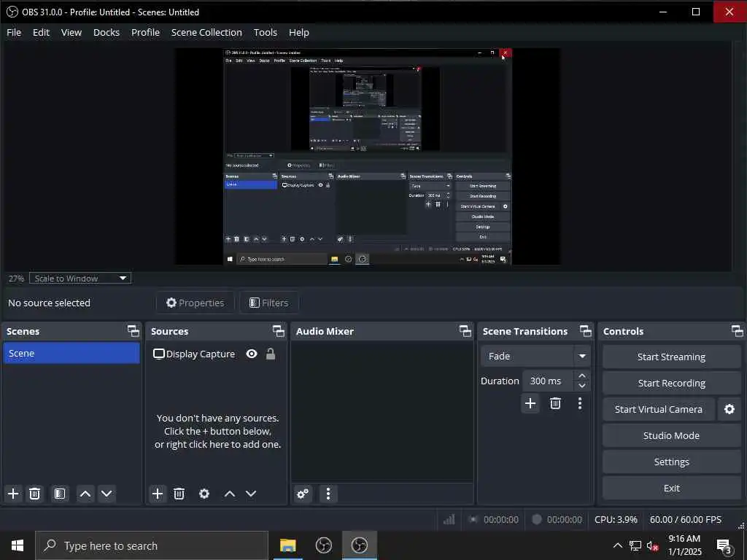Enable Studio Mode
Viewport: 747px width, 560px height.
coord(672,435)
